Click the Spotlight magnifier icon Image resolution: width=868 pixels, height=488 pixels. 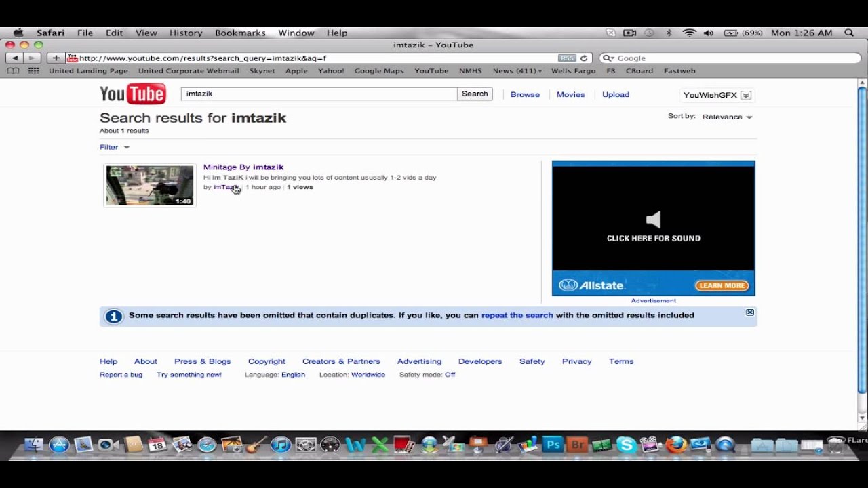pyautogui.click(x=849, y=33)
